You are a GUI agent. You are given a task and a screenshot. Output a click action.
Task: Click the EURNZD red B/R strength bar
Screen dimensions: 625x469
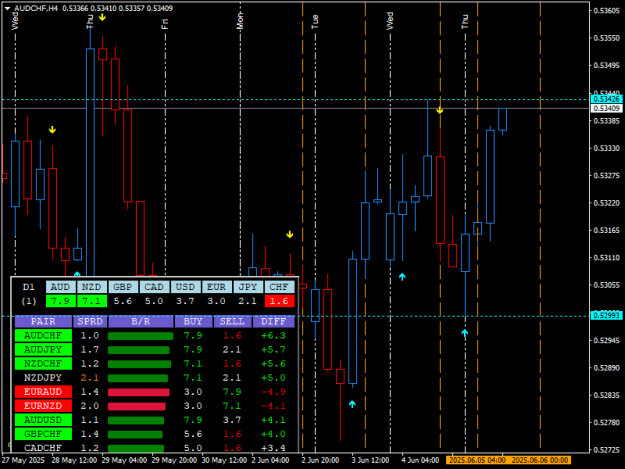(x=137, y=406)
